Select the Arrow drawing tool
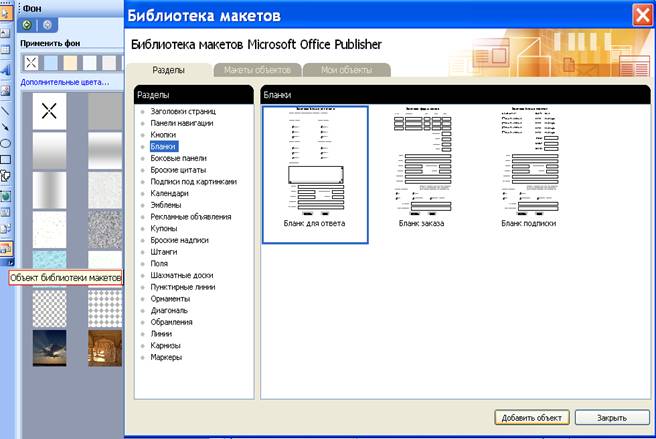 [5, 126]
